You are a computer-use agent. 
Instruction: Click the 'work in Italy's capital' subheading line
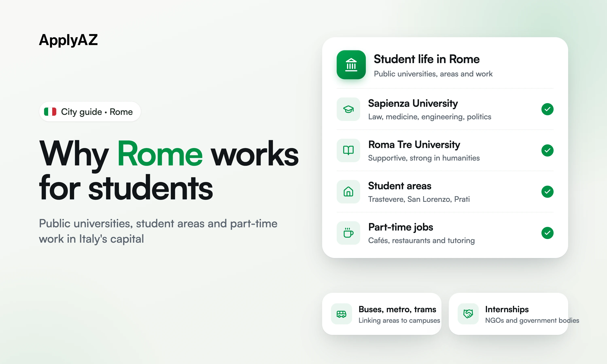(91, 239)
